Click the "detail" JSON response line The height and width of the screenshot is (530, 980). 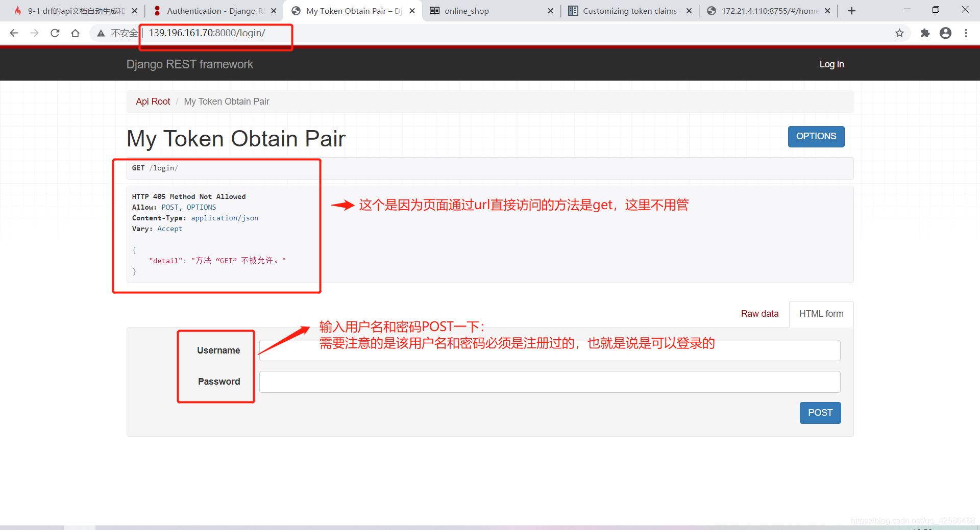tap(217, 261)
